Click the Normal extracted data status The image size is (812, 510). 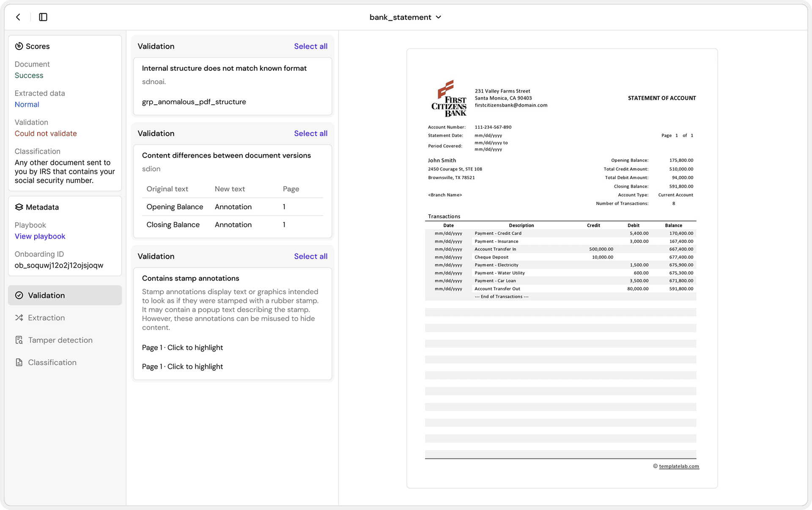[x=27, y=104]
